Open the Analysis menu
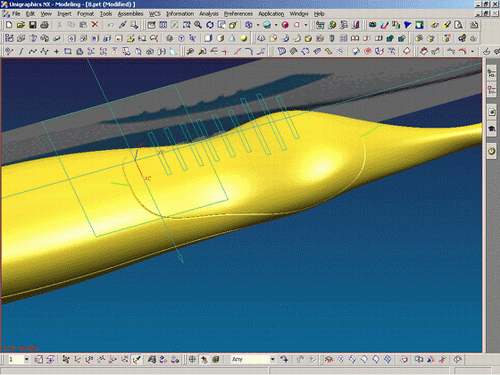 [x=209, y=14]
